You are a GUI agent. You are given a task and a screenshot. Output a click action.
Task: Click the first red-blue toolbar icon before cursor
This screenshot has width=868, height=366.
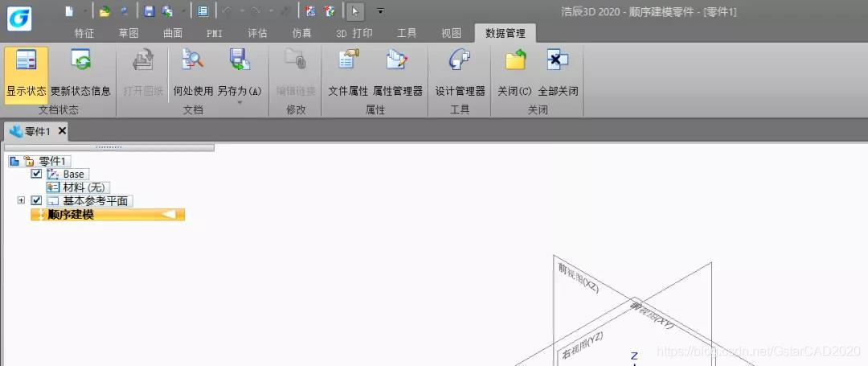coord(311,11)
